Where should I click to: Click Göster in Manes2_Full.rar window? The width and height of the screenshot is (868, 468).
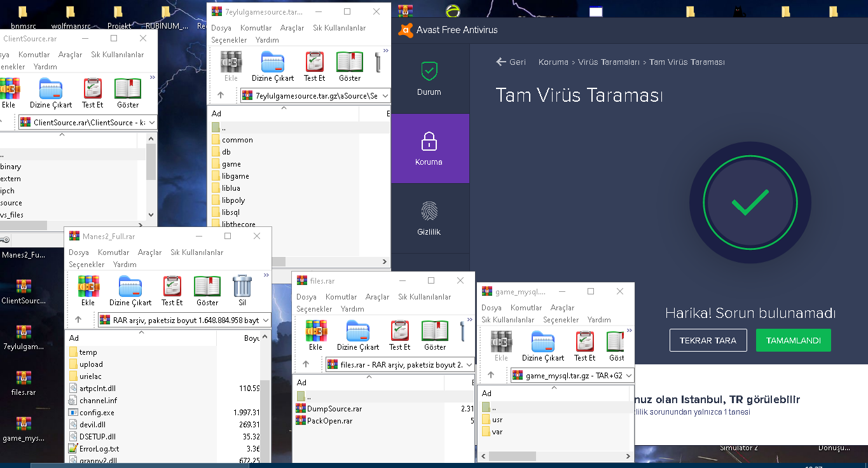pos(207,291)
